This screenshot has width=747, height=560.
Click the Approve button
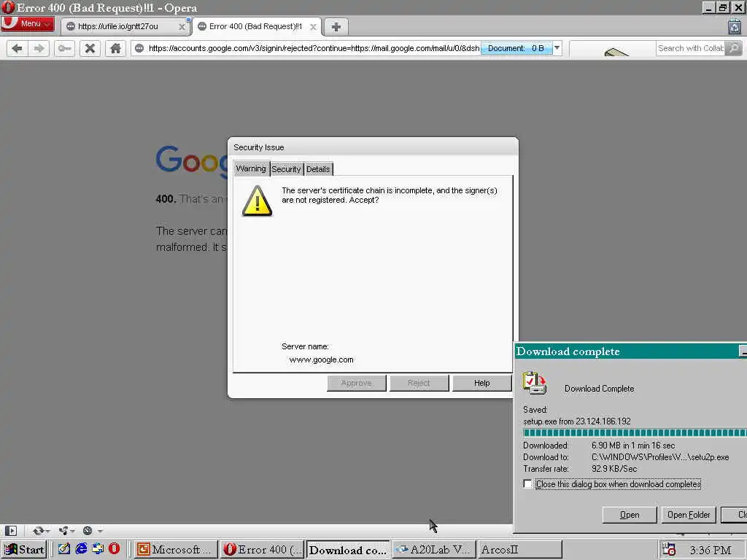[x=356, y=383]
